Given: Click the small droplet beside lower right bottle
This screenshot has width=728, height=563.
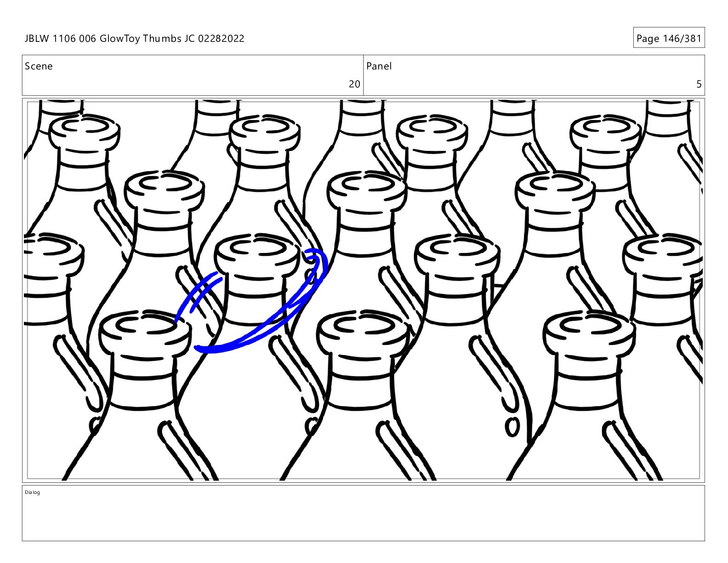Looking at the screenshot, I should 512,427.
